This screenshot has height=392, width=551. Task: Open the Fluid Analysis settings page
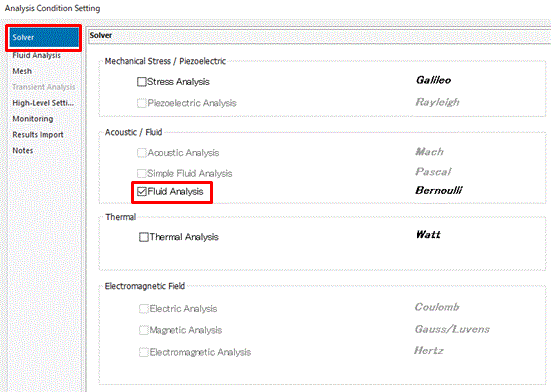point(37,55)
